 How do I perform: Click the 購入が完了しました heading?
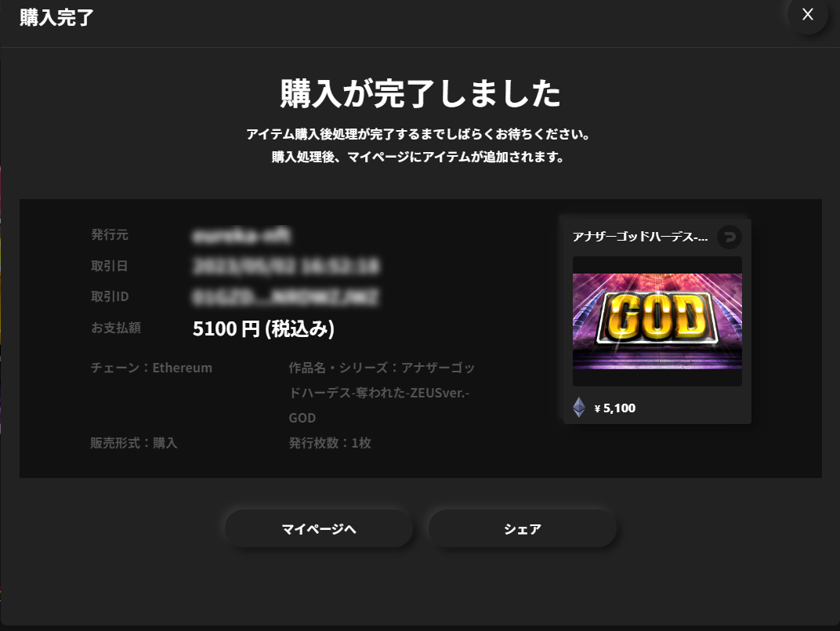point(421,94)
